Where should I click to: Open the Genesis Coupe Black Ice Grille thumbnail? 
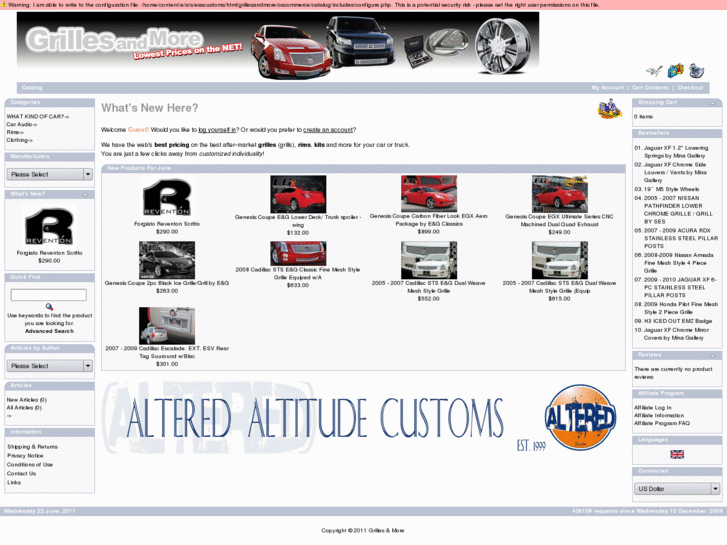(167, 260)
